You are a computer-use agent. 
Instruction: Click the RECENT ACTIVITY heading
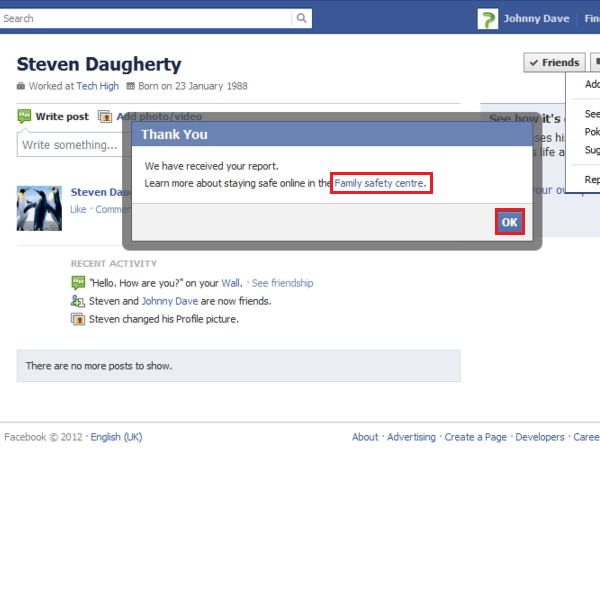114,264
